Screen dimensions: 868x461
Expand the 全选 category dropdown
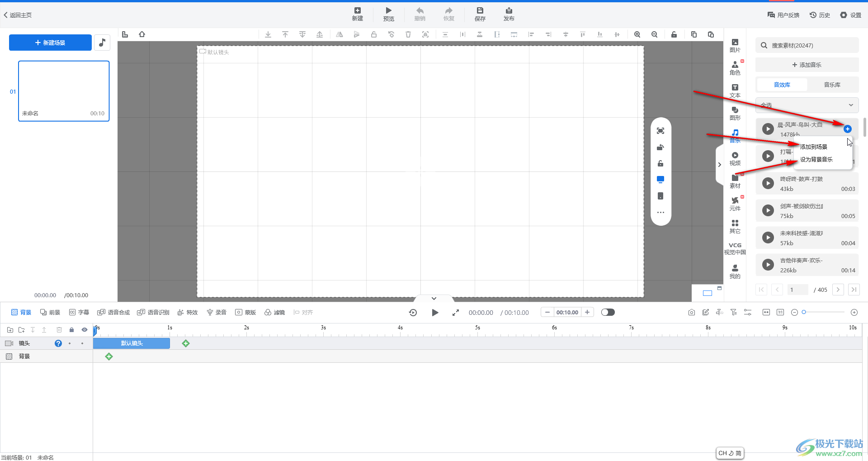coord(807,105)
